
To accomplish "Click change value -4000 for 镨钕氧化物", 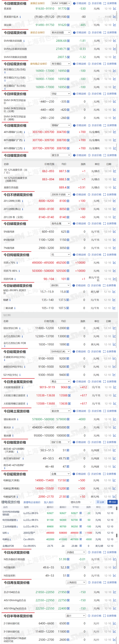I will click(x=82, y=419).
